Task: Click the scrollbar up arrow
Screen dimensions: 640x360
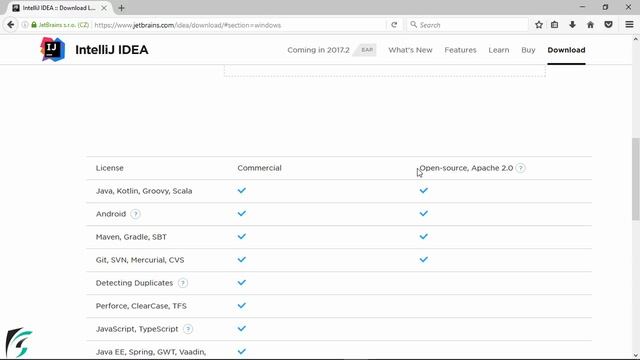Action: coord(636,39)
